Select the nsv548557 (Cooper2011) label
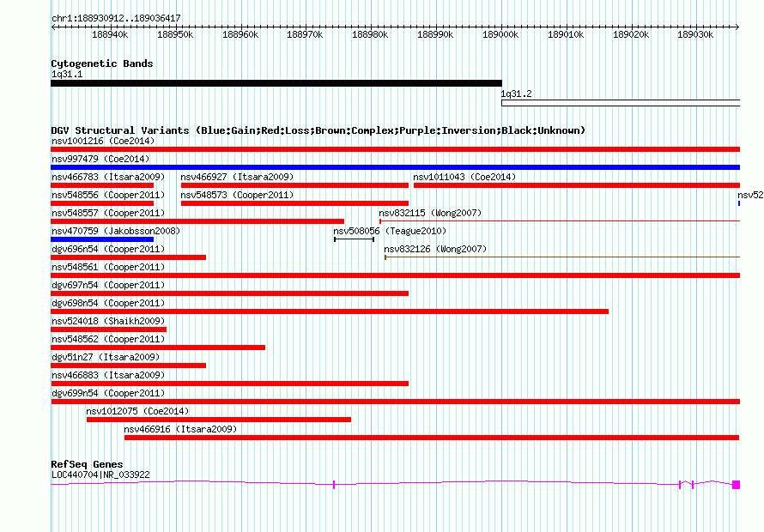 (x=108, y=213)
